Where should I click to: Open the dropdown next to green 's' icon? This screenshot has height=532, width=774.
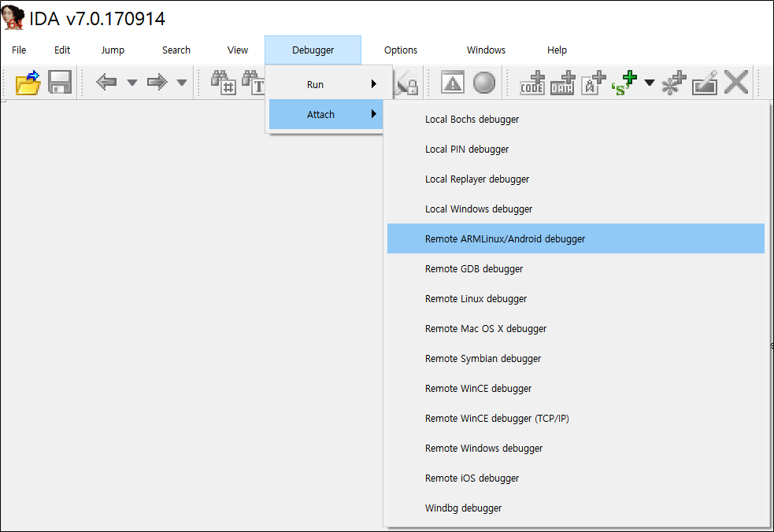pos(650,83)
